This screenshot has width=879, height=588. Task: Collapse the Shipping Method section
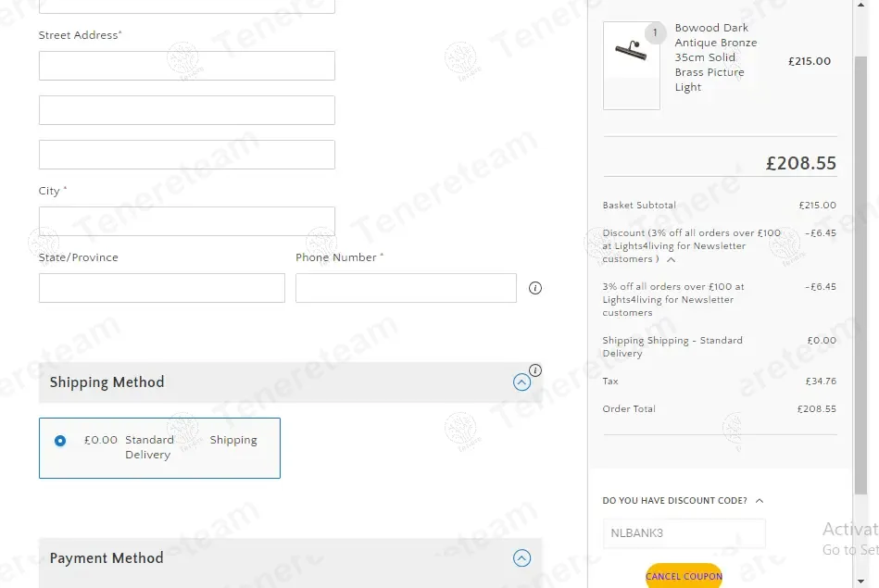(x=521, y=382)
